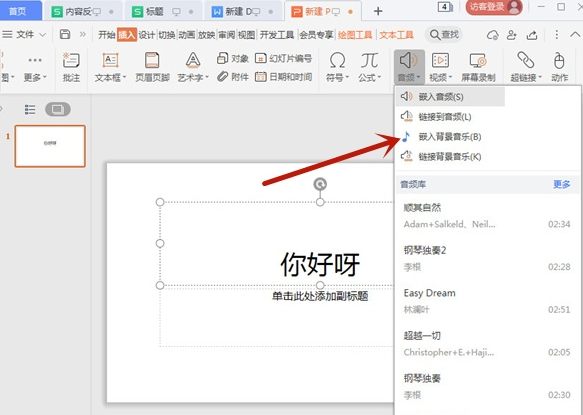583x415 pixels.
Task: Collapse the ribbon with the chevron
Action: click(x=575, y=35)
